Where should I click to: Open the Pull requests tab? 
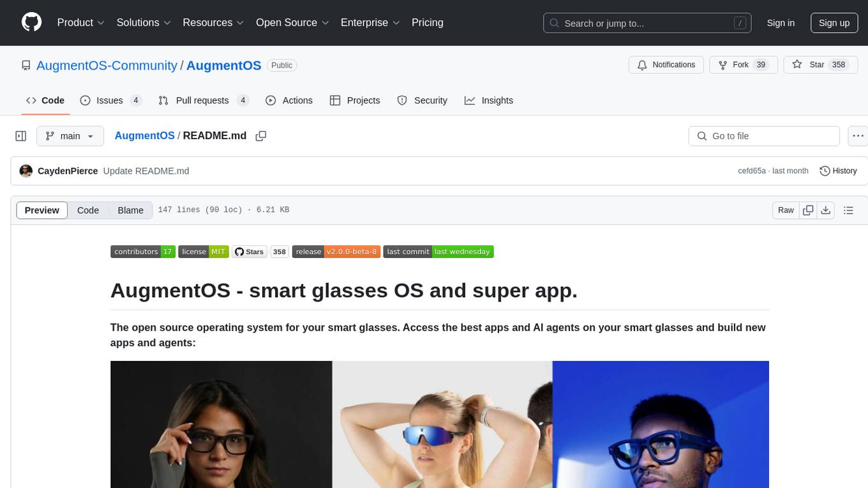[204, 100]
